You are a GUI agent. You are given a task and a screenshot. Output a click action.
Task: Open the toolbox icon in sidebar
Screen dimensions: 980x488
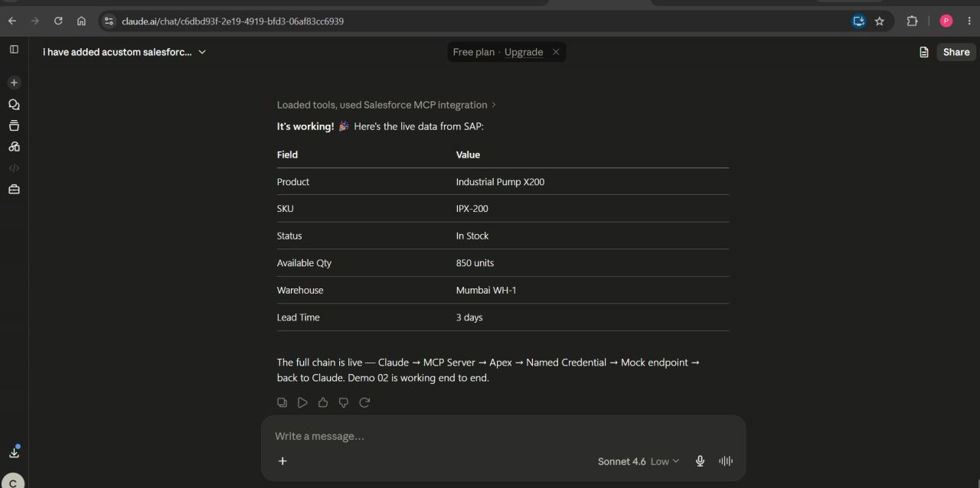point(14,190)
